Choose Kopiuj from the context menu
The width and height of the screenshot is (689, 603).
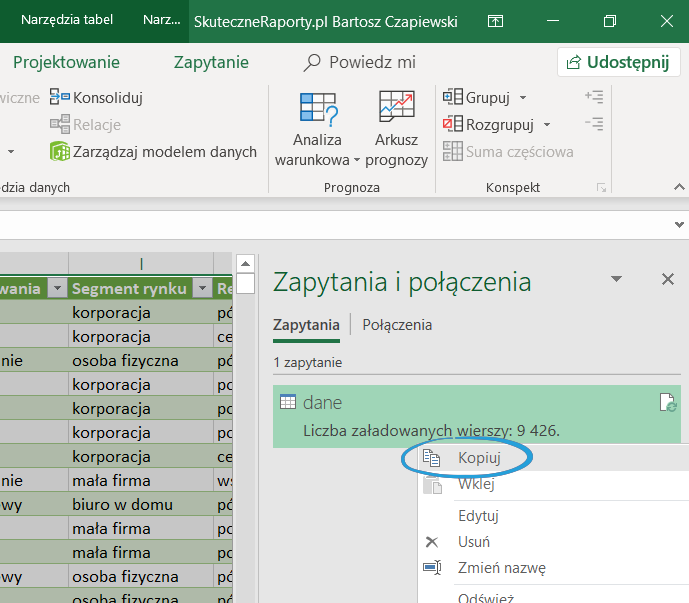coord(479,457)
